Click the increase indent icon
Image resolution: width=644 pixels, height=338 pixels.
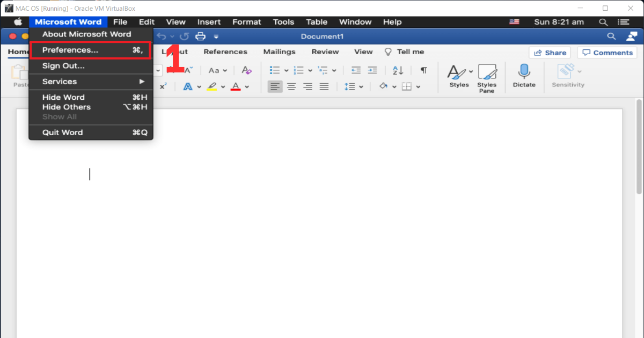(372, 70)
